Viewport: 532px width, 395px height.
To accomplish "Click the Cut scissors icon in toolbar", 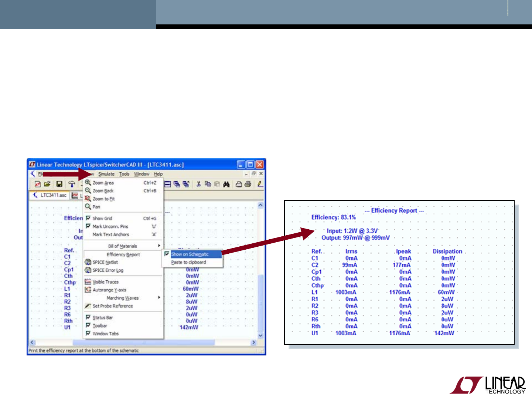I will click(198, 184).
